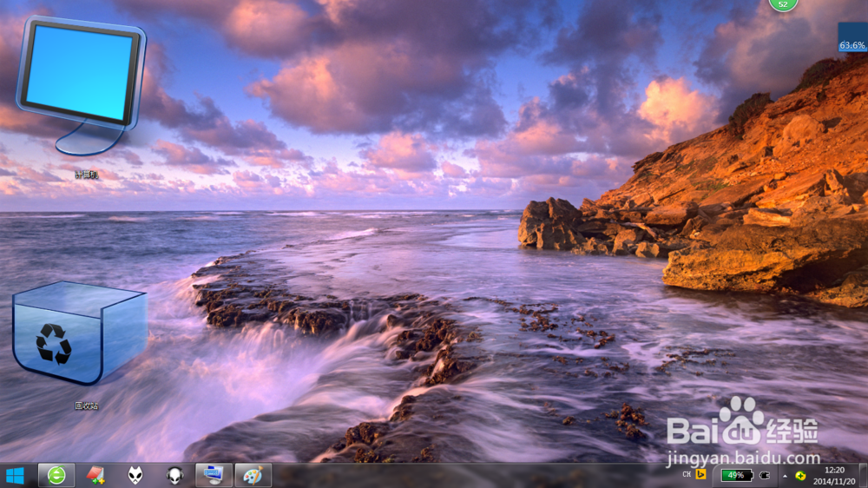Click the green 52 floating ball widget
This screenshot has height=488, width=868.
[x=783, y=4]
